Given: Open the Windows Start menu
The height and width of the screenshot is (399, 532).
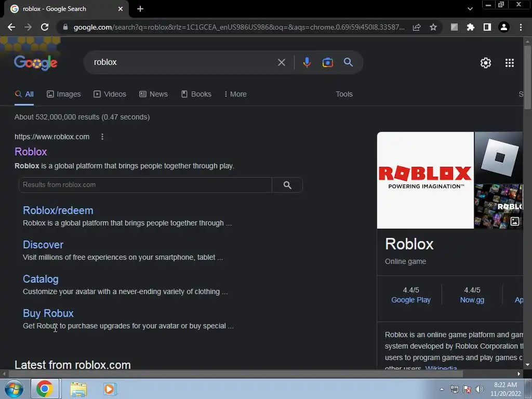Looking at the screenshot, I should tap(14, 389).
